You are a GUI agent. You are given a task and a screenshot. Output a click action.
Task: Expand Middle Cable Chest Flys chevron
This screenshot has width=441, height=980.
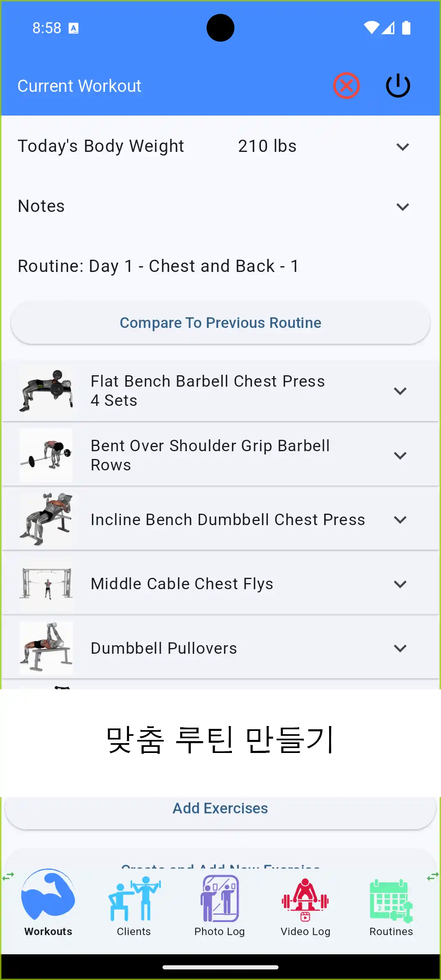pyautogui.click(x=400, y=584)
